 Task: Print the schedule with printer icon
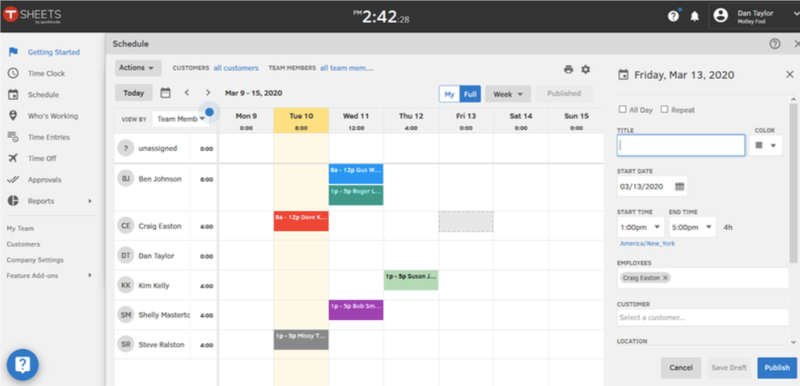click(568, 69)
